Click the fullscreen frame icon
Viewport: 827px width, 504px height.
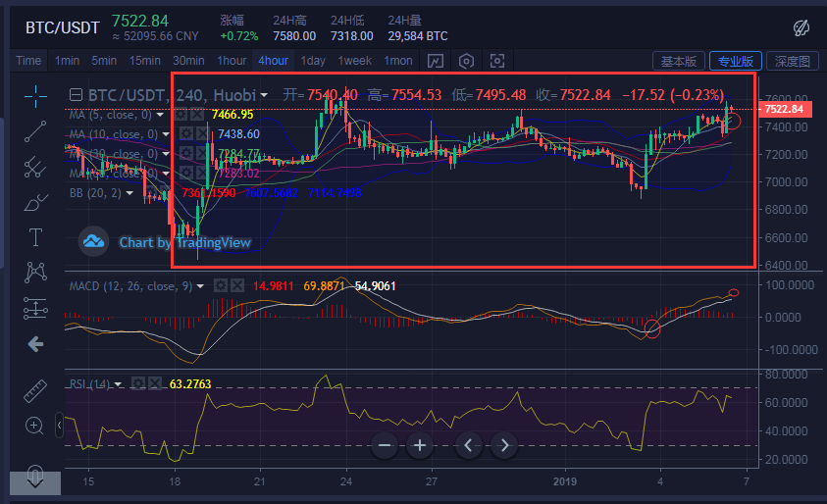[496, 61]
